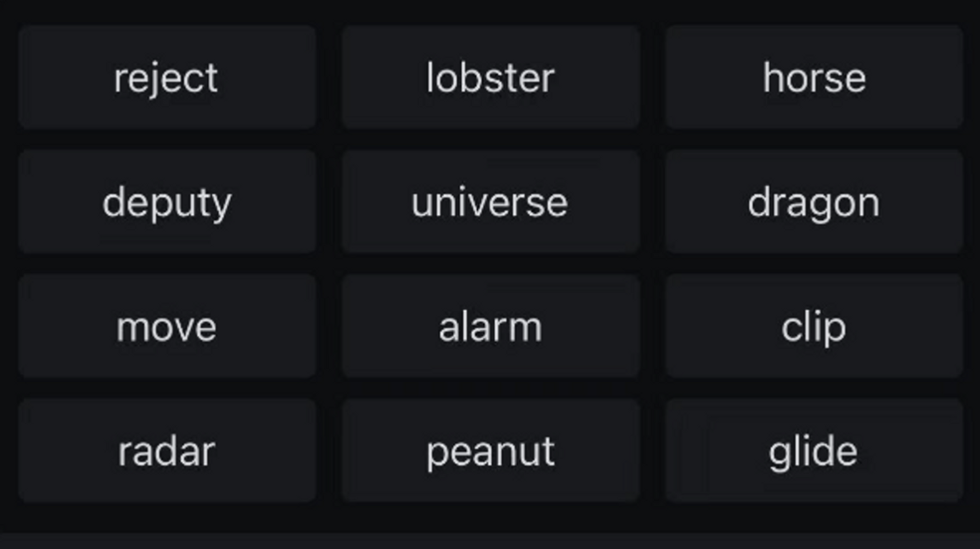This screenshot has height=549, width=980.
Task: Select the word 'universe'
Action: 490,202
